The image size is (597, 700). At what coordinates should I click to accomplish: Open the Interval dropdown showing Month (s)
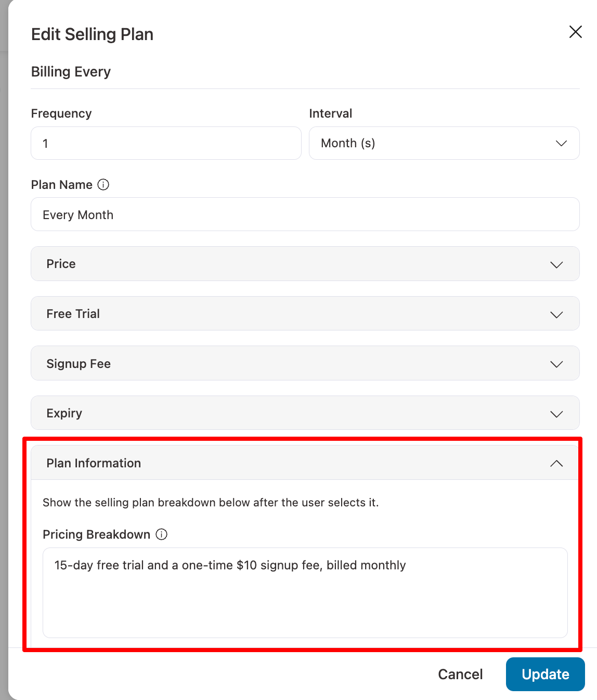pos(444,143)
